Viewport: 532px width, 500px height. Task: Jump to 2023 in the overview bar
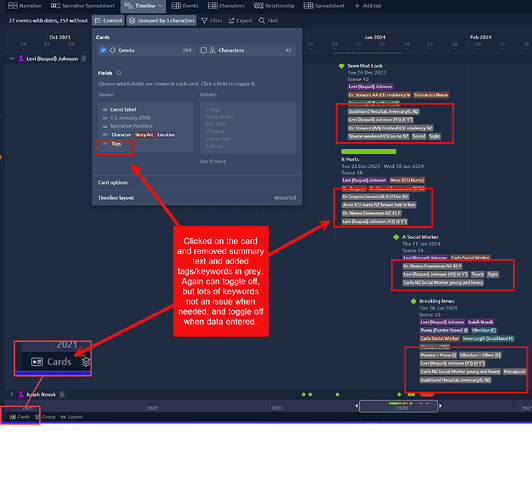[x=277, y=408]
